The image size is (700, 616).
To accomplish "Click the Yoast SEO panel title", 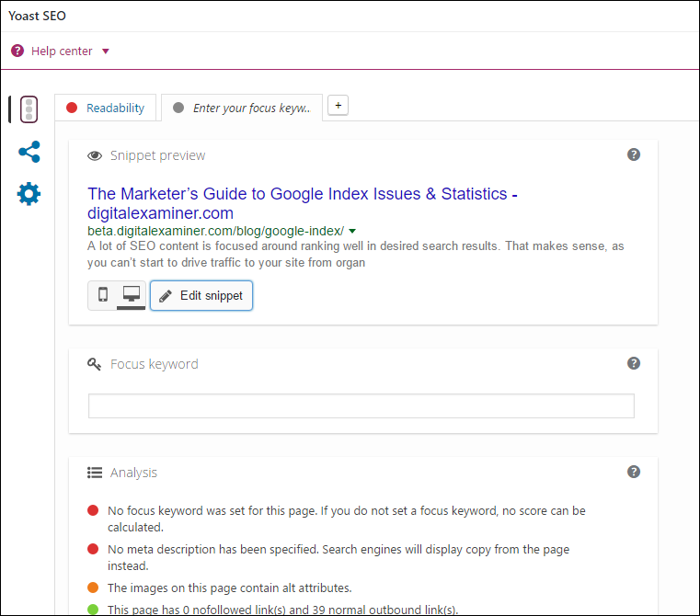I will 37,16.
